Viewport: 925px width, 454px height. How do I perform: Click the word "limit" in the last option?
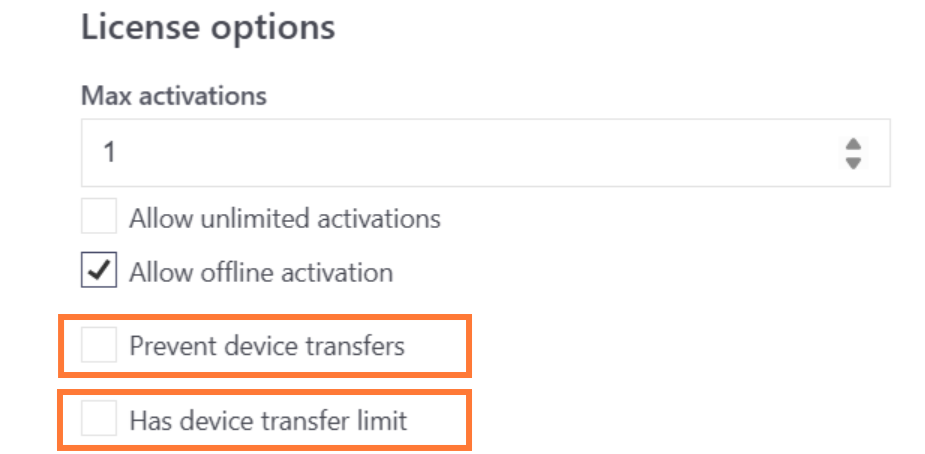pyautogui.click(x=383, y=420)
